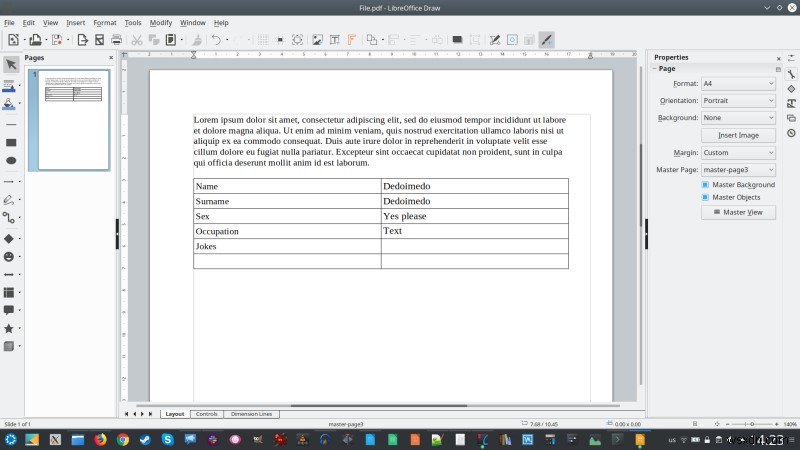Viewport: 800px width, 450px height.
Task: Click the Zoom & Pan icon
Action: tap(297, 40)
